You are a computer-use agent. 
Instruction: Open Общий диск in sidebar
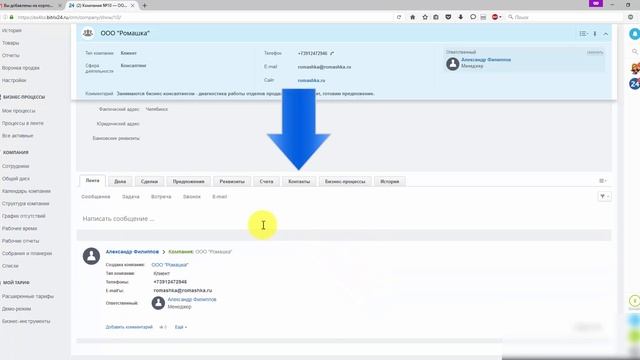(16, 179)
